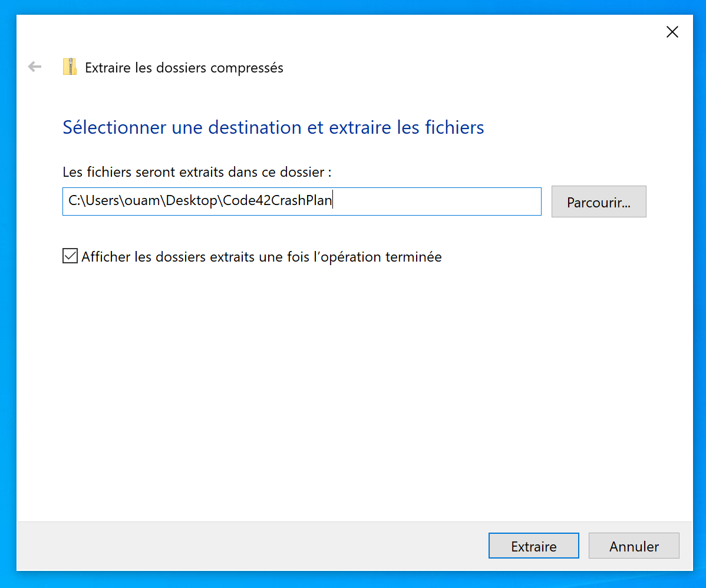Click the 'Desktop' segment of the path
This screenshot has width=706, height=588.
click(193, 201)
